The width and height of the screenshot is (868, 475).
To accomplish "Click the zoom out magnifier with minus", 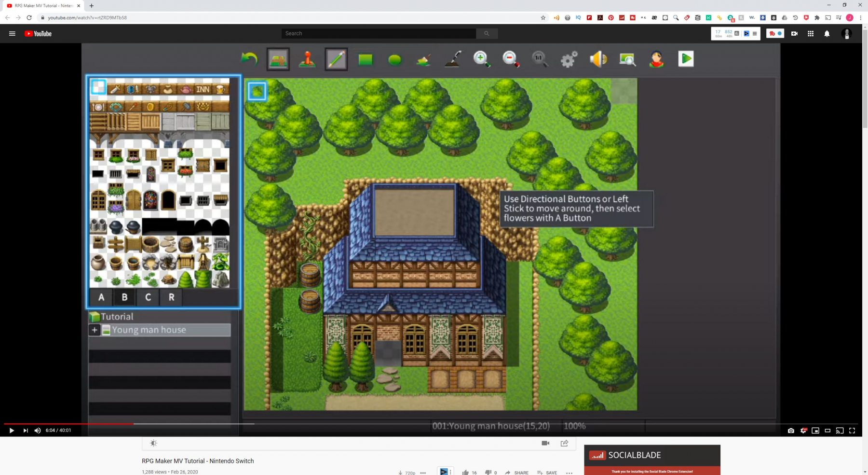I will [x=511, y=59].
